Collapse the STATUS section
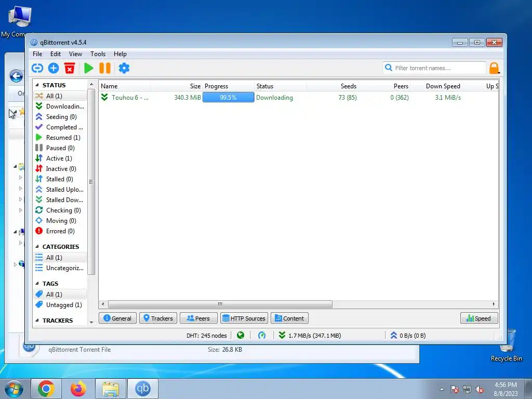Viewport: 532px width, 399px height. (x=37, y=85)
